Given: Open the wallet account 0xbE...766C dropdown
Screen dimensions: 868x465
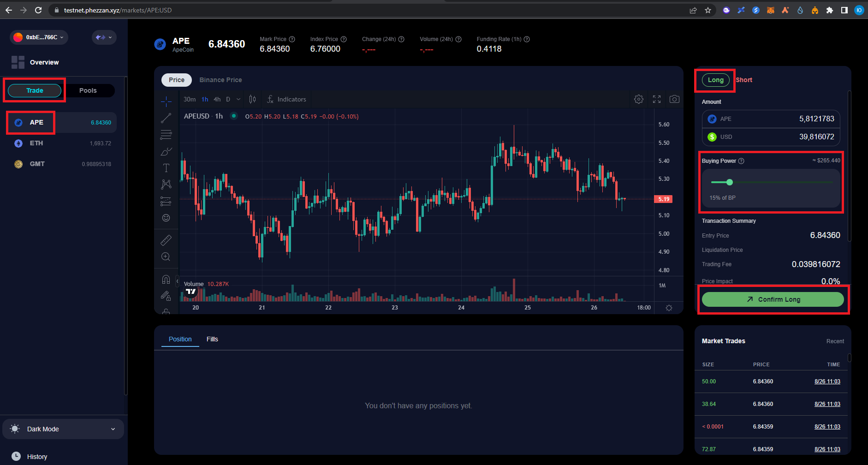Looking at the screenshot, I should [39, 37].
